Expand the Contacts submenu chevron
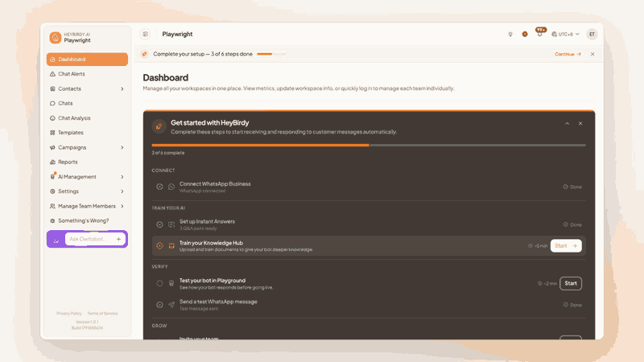This screenshot has width=644, height=362. [122, 88]
